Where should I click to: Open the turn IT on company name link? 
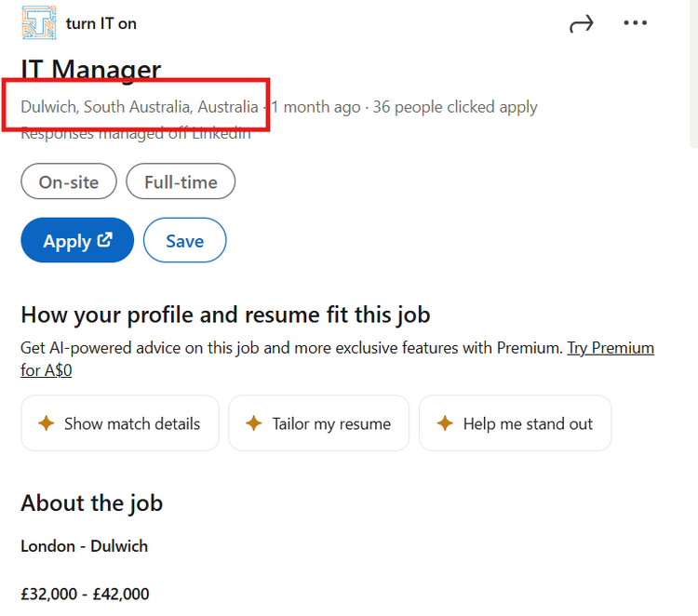101,23
